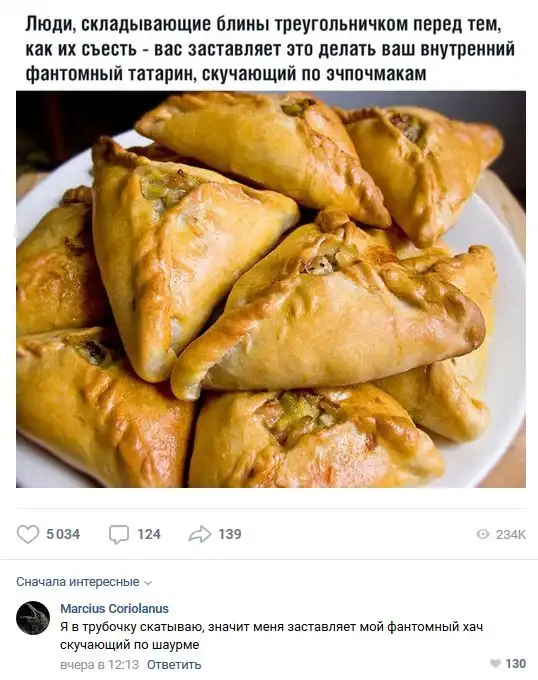This screenshot has width=538, height=680.
Task: Open the echpochmak pastry photo
Action: [x=271, y=289]
